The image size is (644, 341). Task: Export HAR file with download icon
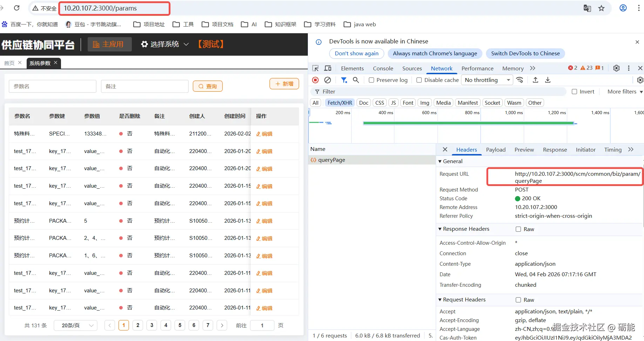pyautogui.click(x=548, y=80)
